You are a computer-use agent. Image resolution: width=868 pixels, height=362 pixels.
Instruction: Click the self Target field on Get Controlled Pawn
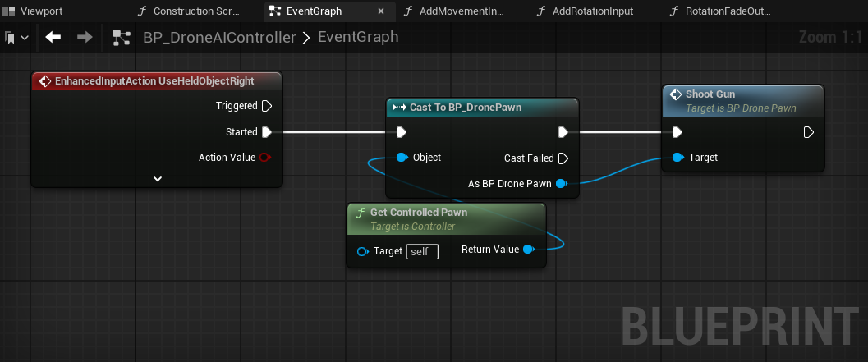(424, 251)
